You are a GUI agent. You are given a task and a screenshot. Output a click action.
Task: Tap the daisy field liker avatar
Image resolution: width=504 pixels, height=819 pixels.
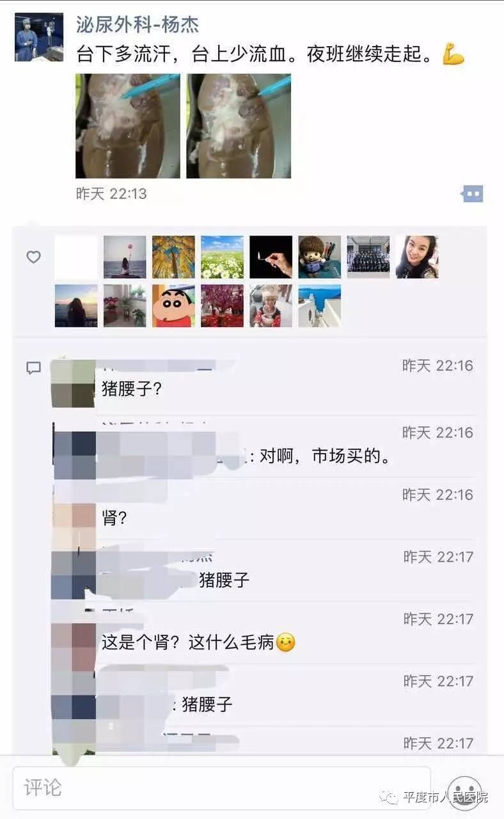coord(223,257)
